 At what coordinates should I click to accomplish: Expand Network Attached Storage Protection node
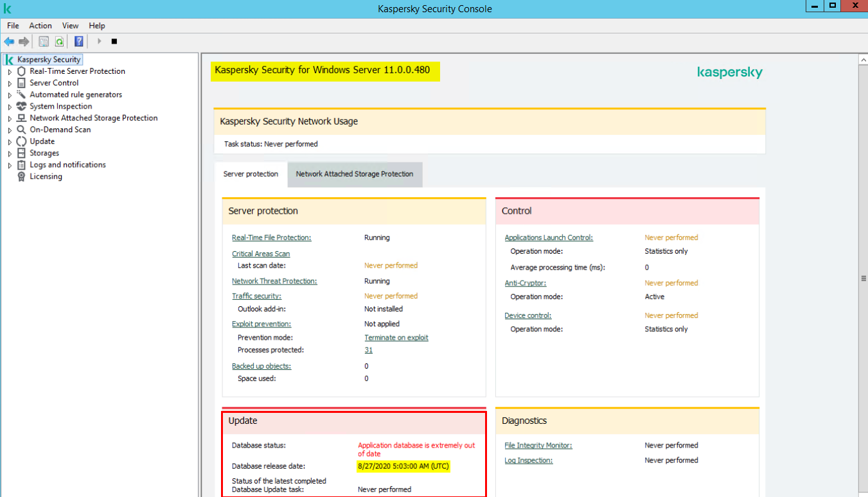(10, 119)
